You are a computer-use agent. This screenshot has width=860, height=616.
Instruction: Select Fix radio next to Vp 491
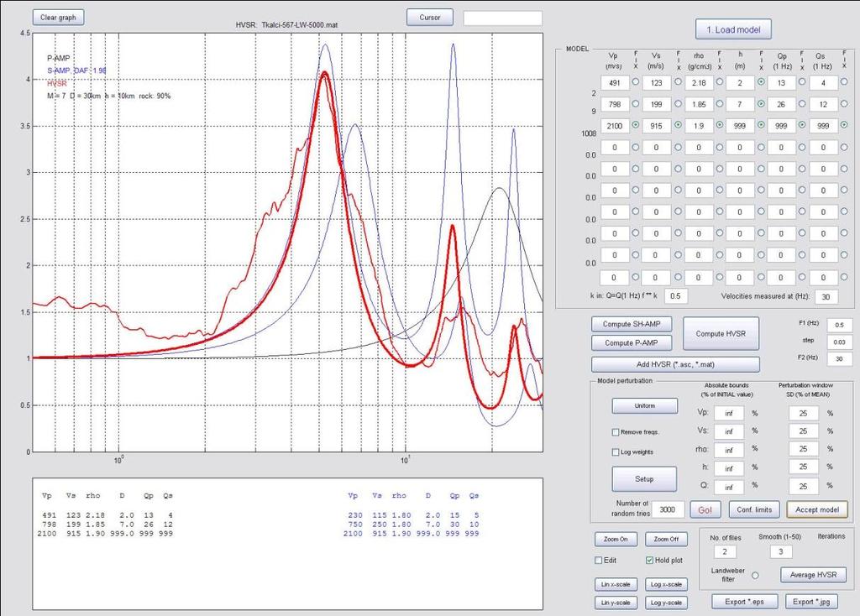coord(636,81)
